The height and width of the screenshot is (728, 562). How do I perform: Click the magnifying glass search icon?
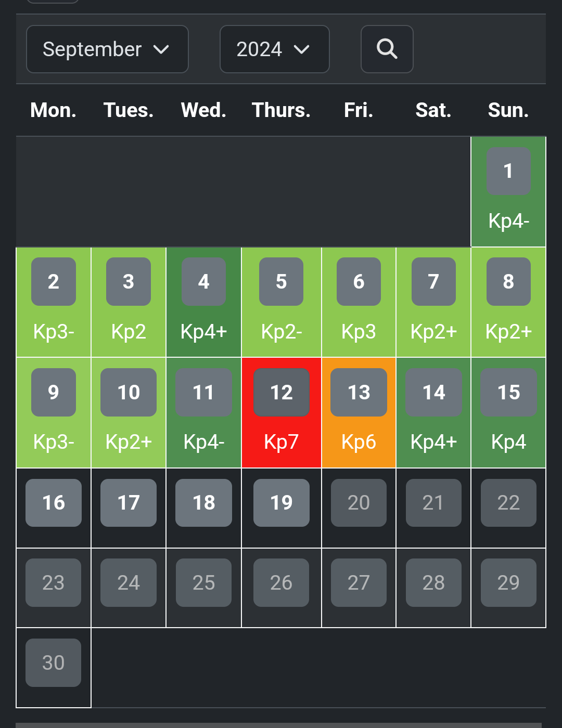[x=387, y=49]
